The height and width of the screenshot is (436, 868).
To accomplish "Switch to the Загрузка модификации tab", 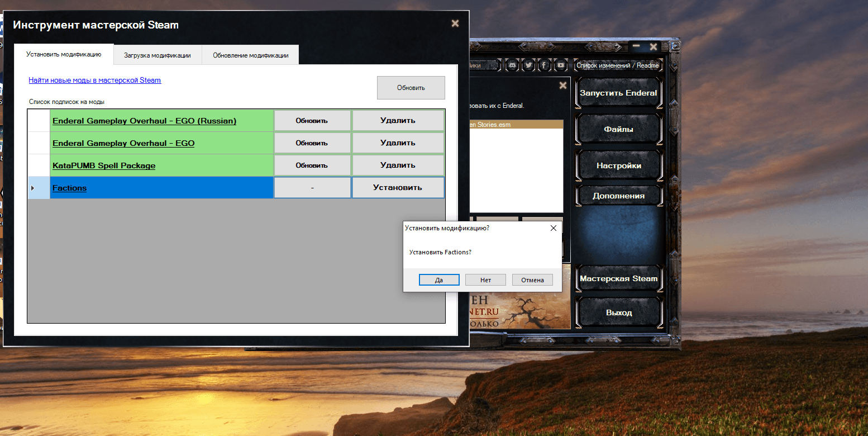I will coord(158,55).
